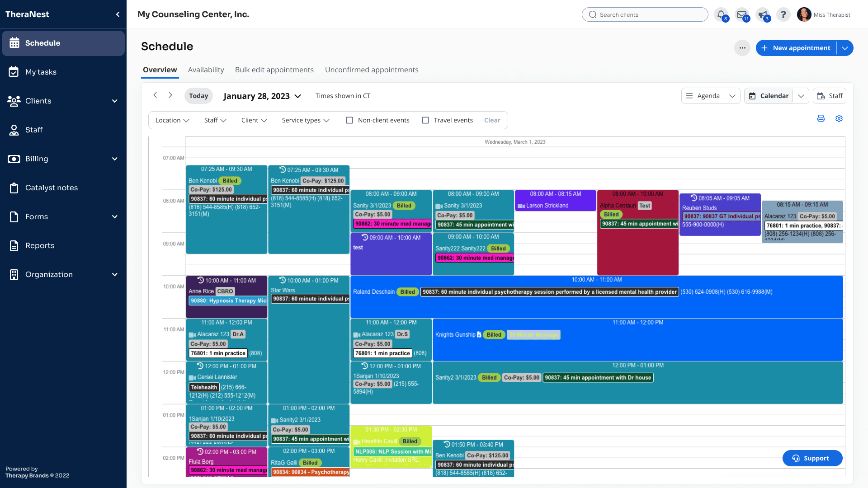The height and width of the screenshot is (488, 868).
Task: Click the announcements megaphone icon
Action: (763, 14)
